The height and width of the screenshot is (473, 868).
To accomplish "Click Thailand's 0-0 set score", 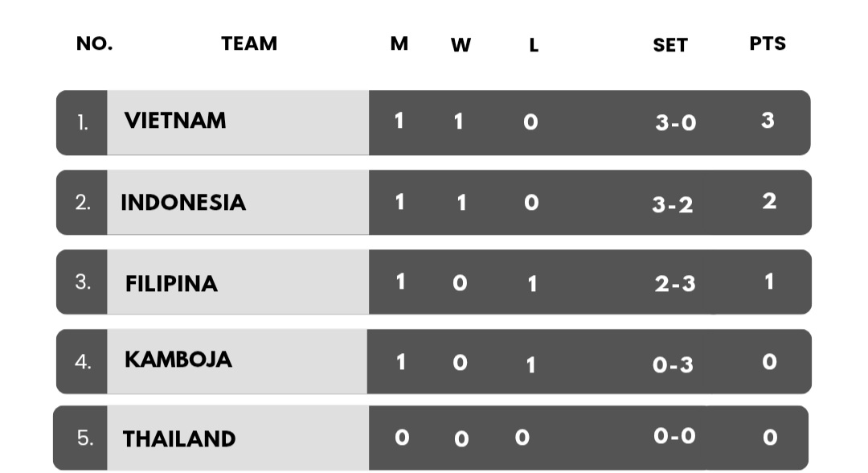I will [674, 436].
